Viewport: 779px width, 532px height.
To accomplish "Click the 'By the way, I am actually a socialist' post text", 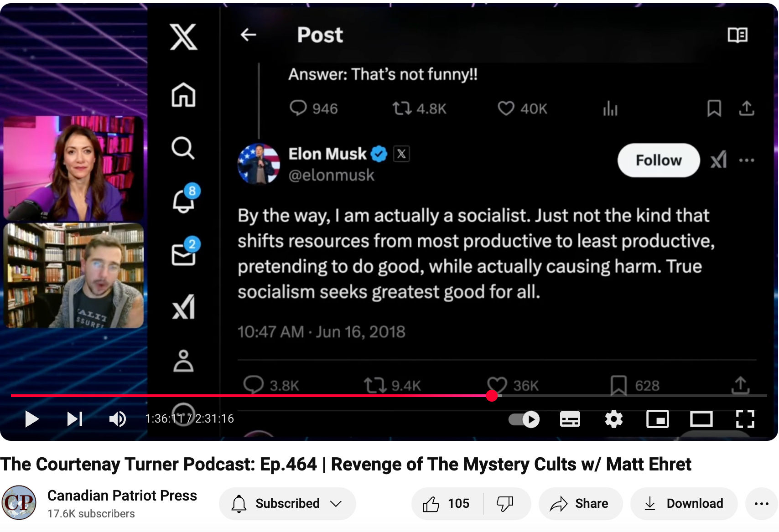I will coord(476,253).
